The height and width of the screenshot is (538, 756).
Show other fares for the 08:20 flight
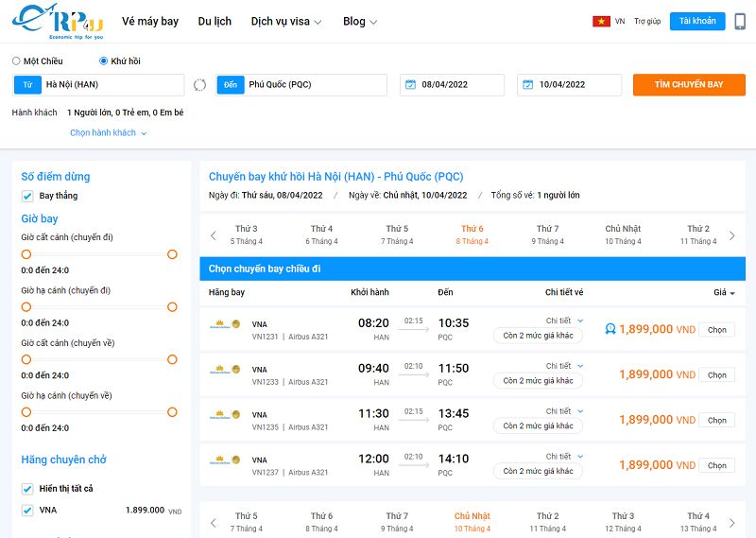pos(538,336)
